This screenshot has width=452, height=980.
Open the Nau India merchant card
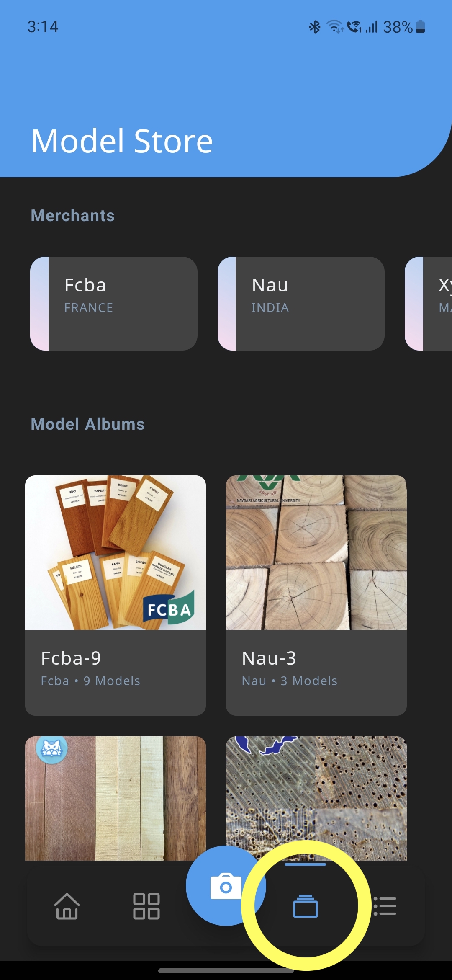[x=301, y=303]
